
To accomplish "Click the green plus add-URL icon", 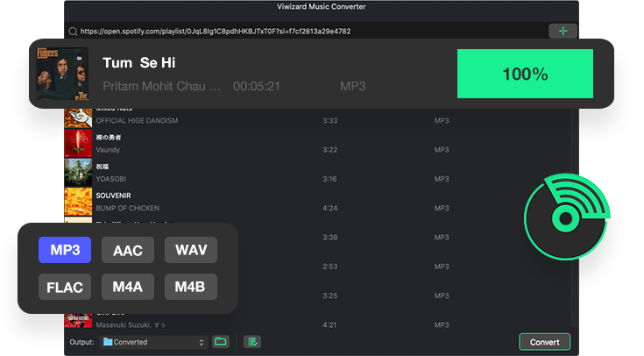I will click(x=563, y=31).
